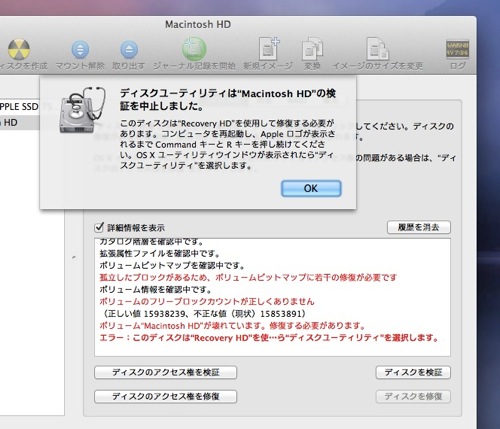Viewport: 500px width, 429px height.
Task: Click the red エラー line in log
Action: point(269,338)
